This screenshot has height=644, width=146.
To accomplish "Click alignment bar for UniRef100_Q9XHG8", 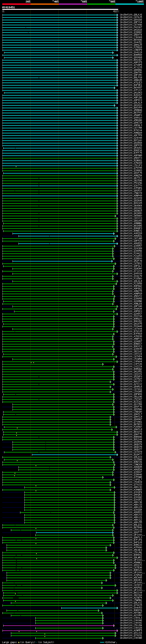I will [59, 58].
